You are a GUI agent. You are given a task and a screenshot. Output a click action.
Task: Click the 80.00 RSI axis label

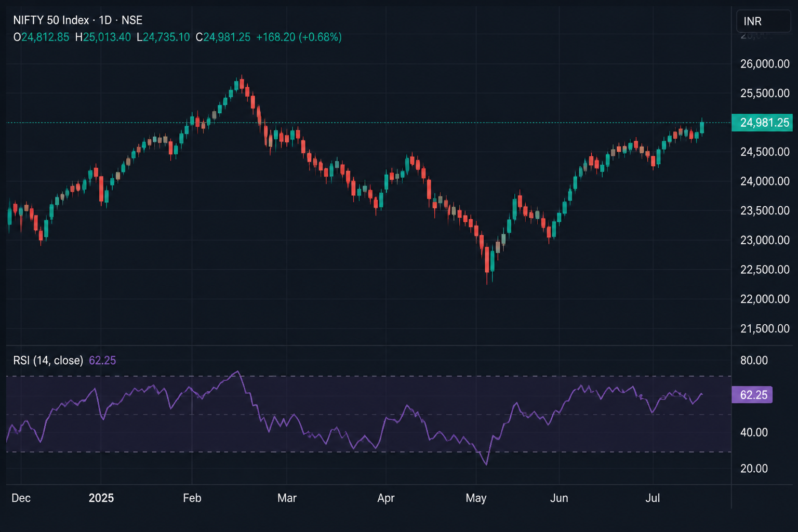(x=754, y=361)
